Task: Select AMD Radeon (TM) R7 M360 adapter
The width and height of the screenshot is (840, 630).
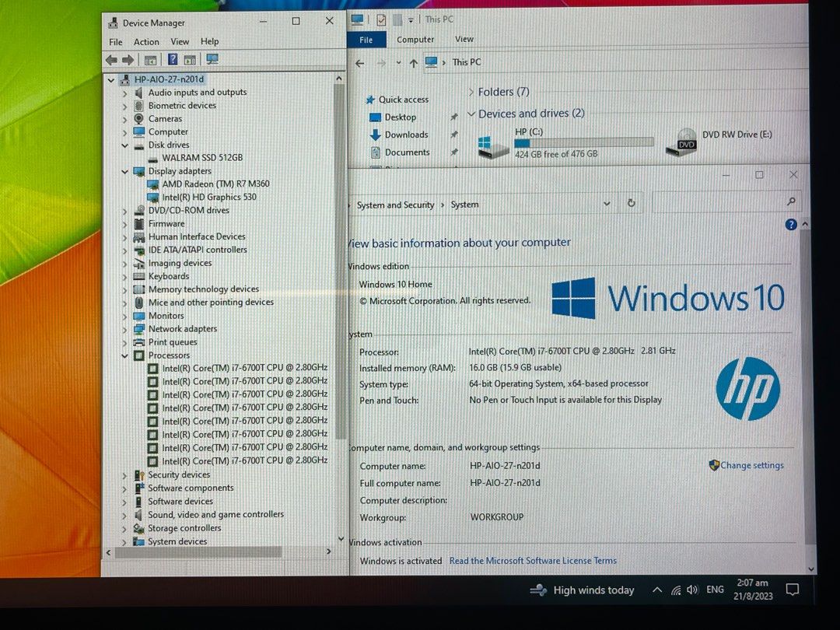Action: 216,184
